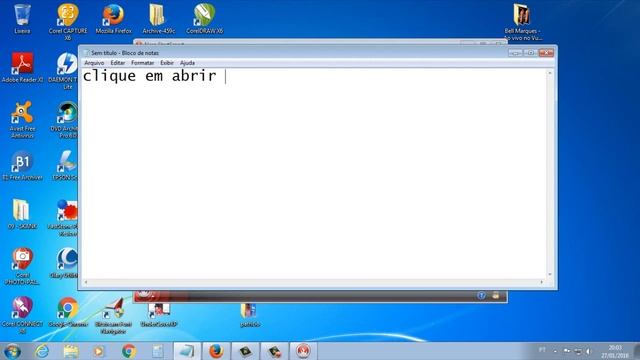Viewport: 640px width, 360px height.
Task: Select the Bitstream Font Navigator desktop icon
Action: coord(113,316)
